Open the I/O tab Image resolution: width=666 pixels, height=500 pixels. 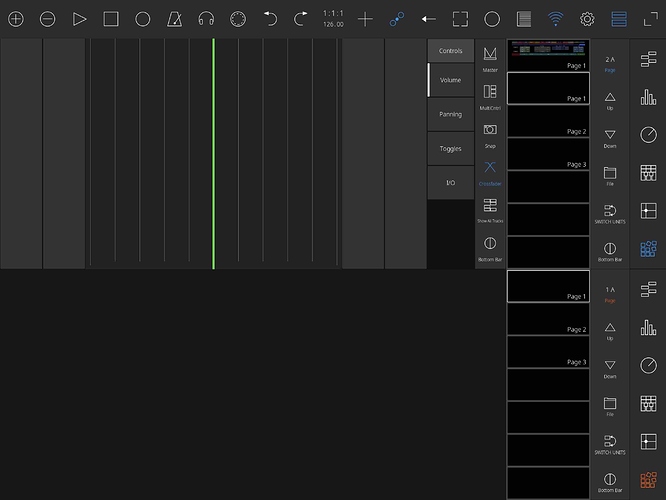coord(451,182)
